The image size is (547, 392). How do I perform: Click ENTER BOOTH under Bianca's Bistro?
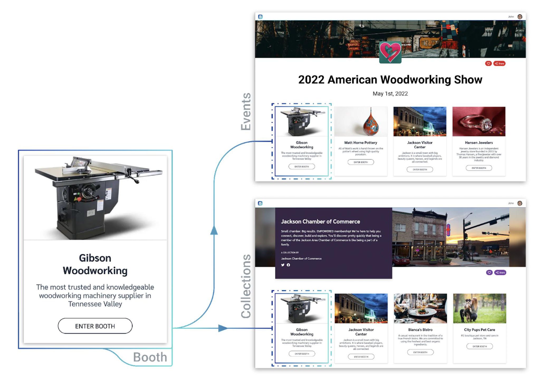tap(420, 352)
